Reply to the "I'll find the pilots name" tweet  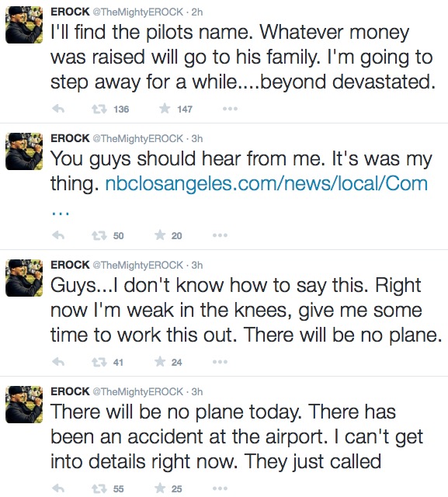pos(58,109)
